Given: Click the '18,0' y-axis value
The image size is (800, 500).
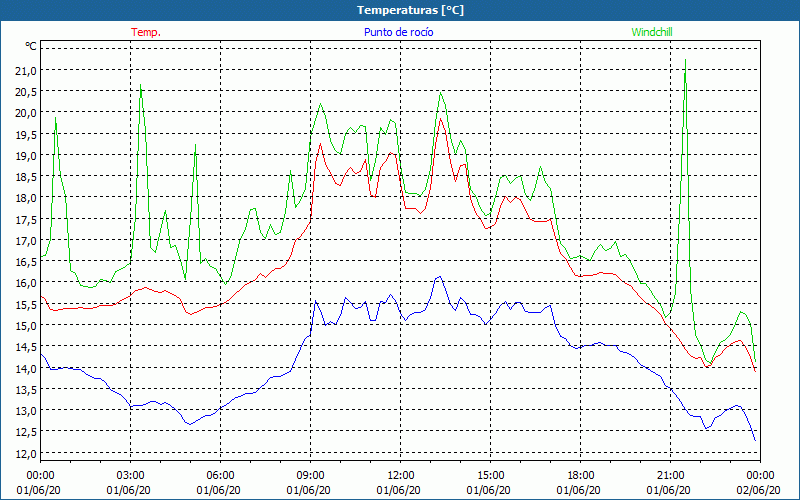Looking at the screenshot, I should pos(26,198).
